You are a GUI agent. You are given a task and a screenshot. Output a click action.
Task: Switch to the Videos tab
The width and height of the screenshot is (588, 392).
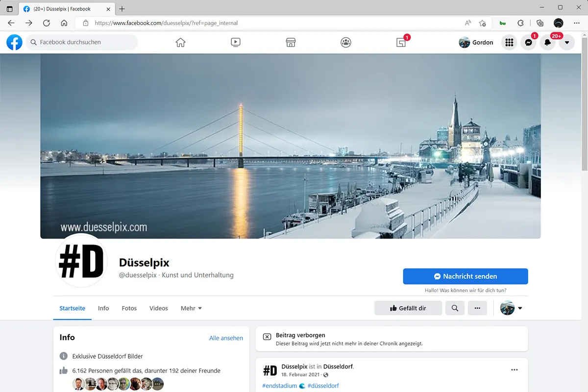[x=159, y=308]
